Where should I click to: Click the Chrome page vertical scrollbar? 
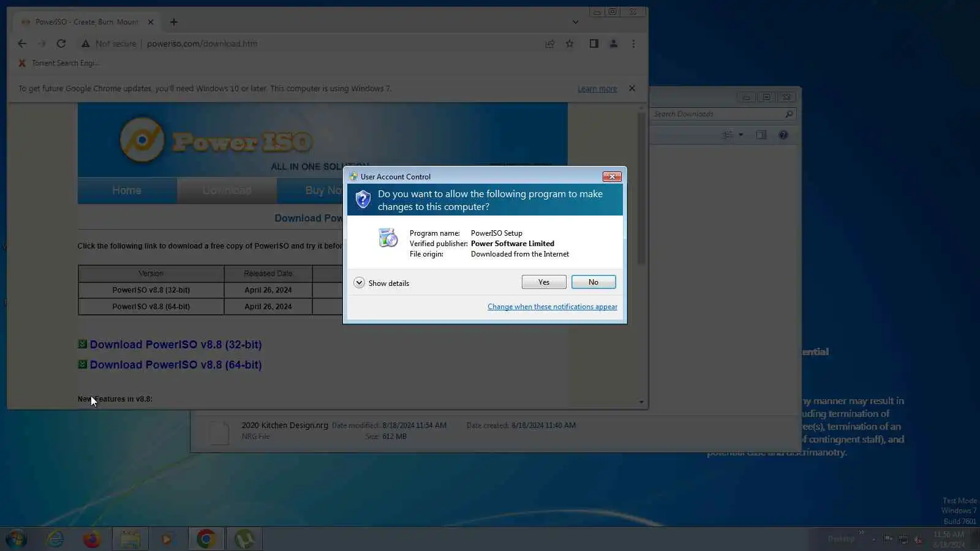click(x=641, y=189)
